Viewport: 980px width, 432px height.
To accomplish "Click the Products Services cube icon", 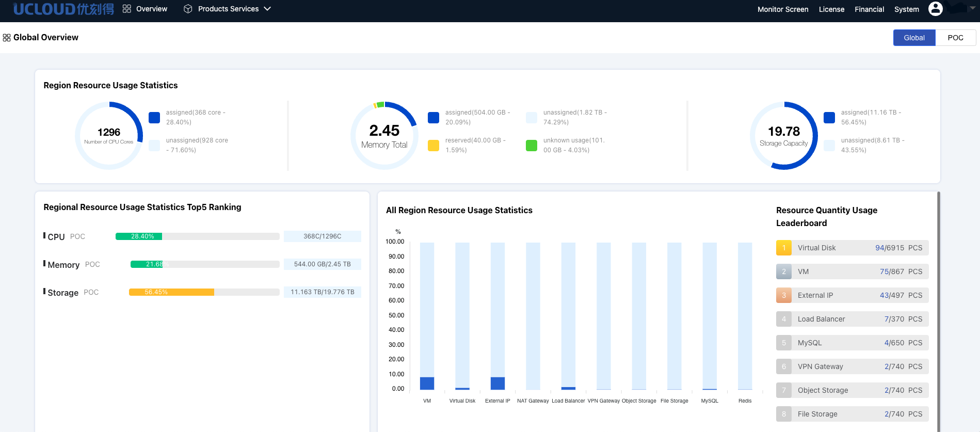I will (x=188, y=9).
